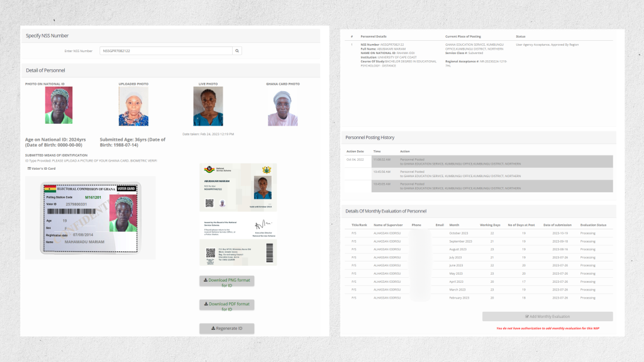Screen dimensions: 644x362
Task: Open the Photo on National ID thumbnail
Action: click(x=58, y=105)
